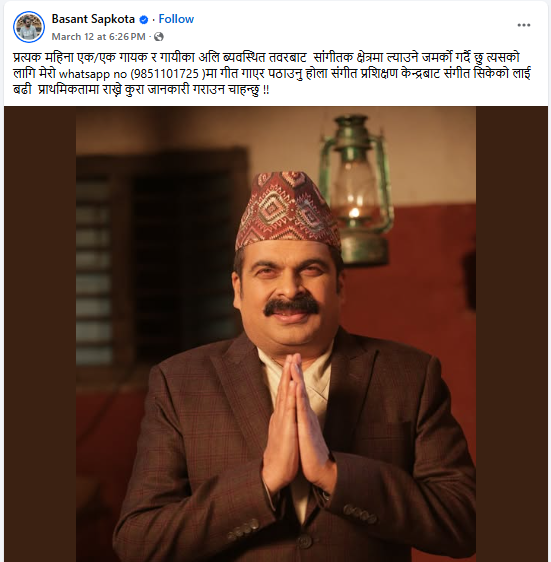
Task: Open the photo by clicking the man's face
Action: click(x=287, y=289)
